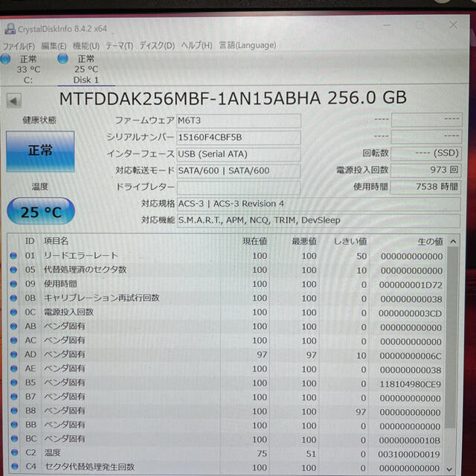The image size is (476, 476).
Task: Click status dot for row C4
Action: [x=15, y=466]
